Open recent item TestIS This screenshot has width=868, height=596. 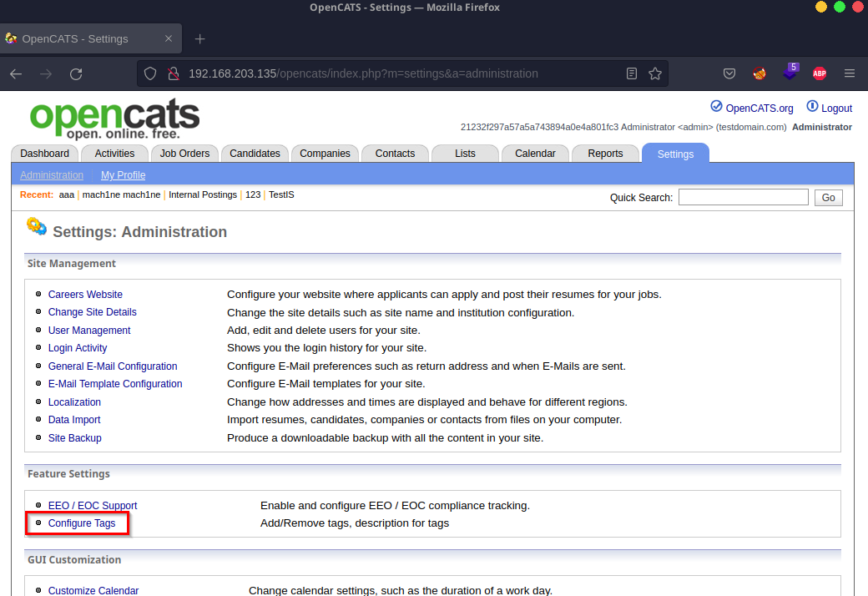(281, 195)
